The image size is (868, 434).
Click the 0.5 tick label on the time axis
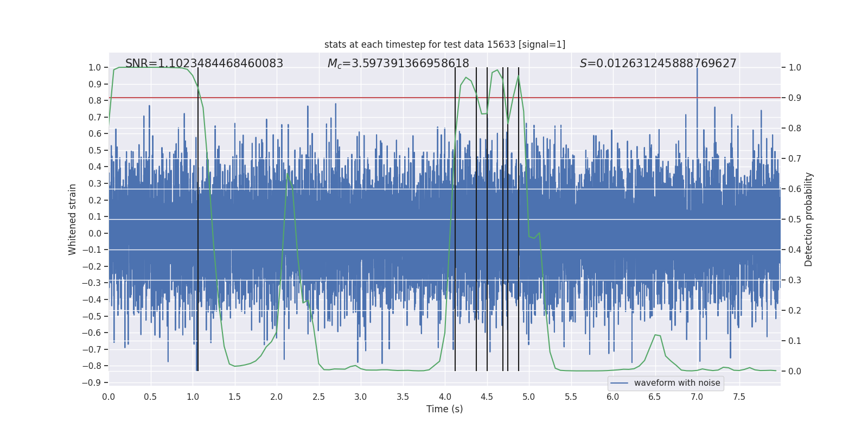coord(150,397)
